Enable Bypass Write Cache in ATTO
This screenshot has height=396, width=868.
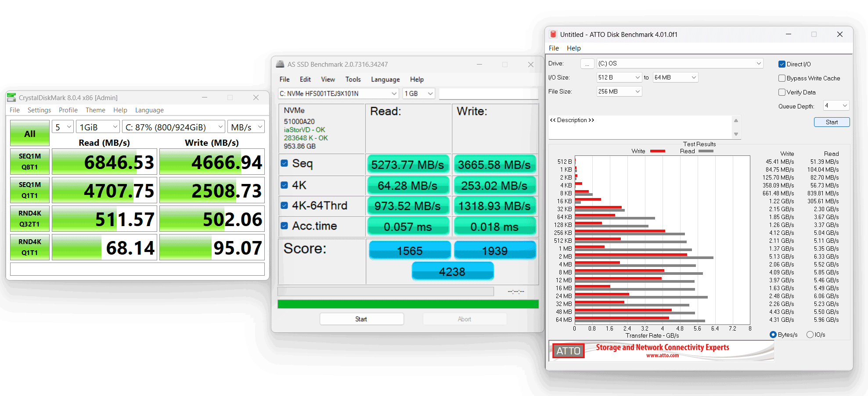[782, 78]
